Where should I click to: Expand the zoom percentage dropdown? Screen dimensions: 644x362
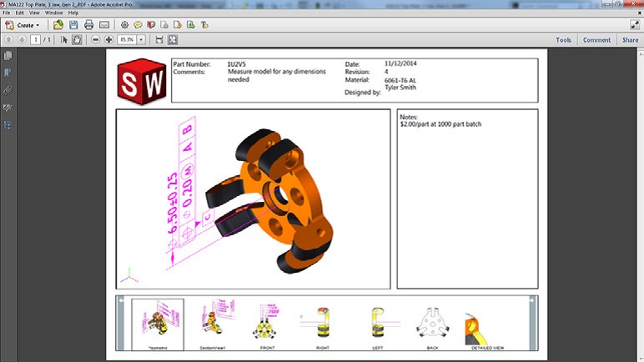coord(141,39)
